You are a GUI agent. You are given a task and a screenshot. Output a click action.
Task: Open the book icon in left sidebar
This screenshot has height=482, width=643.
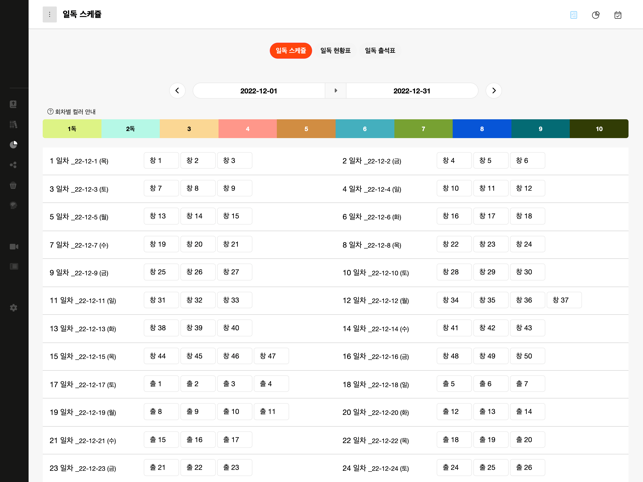(x=13, y=104)
